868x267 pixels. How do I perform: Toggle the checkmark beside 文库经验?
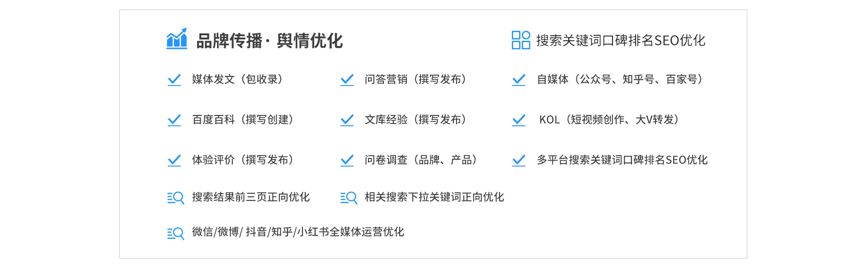pyautogui.click(x=347, y=120)
